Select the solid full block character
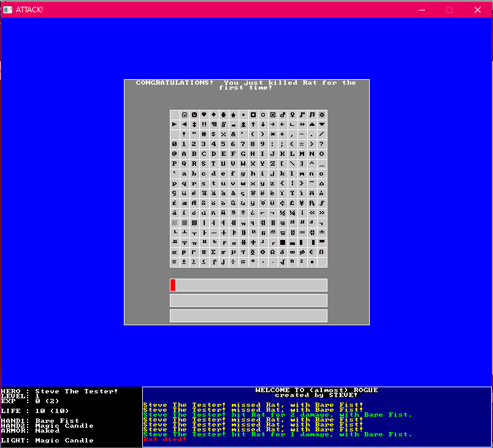The height and width of the screenshot is (448, 493). 283,242
